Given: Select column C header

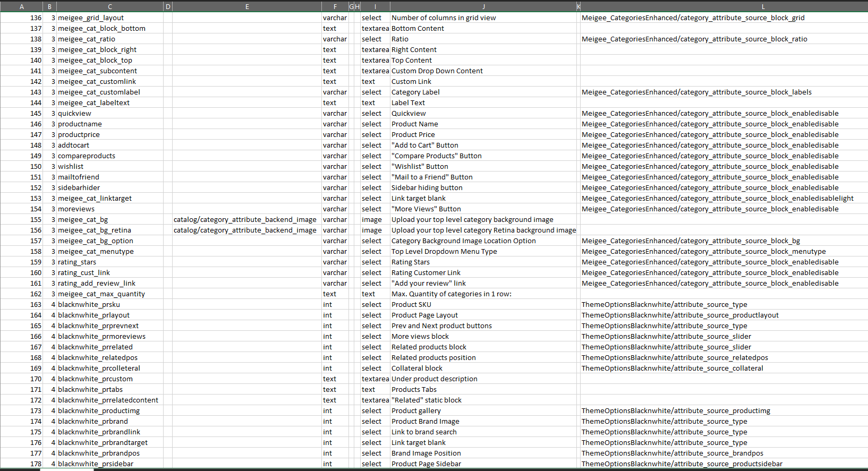Looking at the screenshot, I should tap(109, 7).
